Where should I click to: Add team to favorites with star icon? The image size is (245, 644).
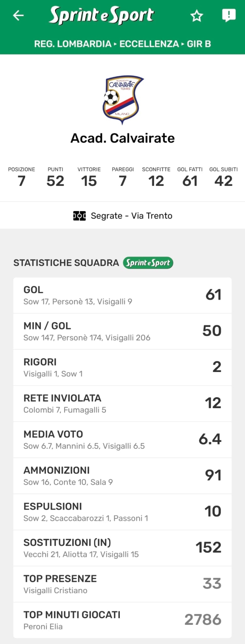click(197, 16)
